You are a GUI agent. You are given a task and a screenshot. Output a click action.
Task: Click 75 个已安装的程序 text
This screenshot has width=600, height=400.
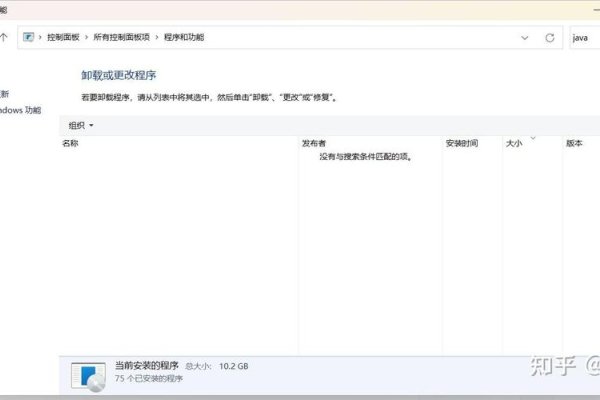tap(149, 378)
